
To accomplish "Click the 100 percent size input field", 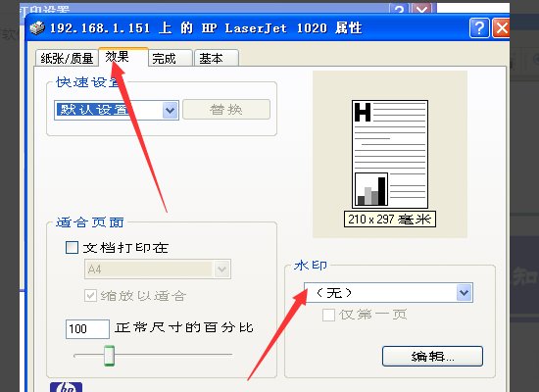I will tap(87, 328).
